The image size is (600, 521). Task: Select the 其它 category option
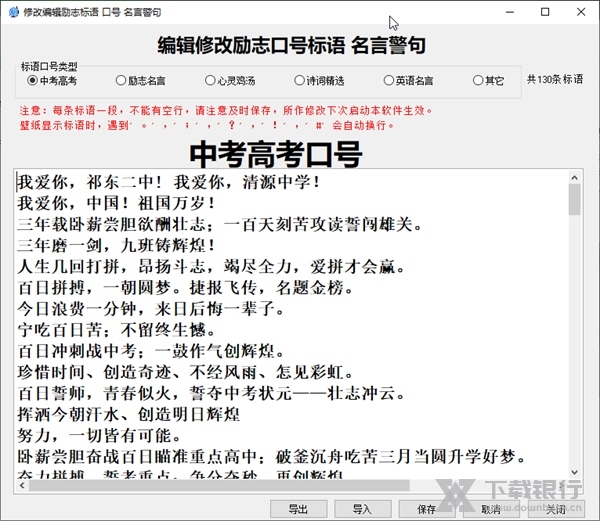click(x=488, y=81)
